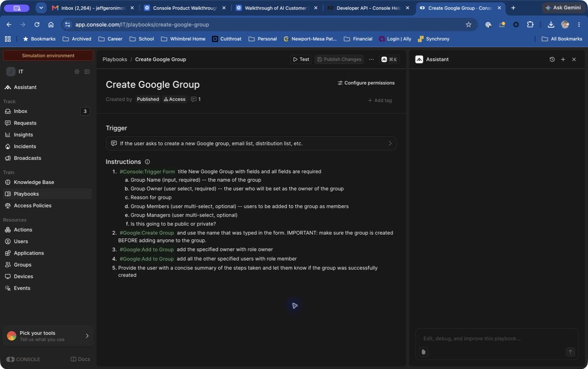The height and width of the screenshot is (369, 588).
Task: Open Broadcasts in the sidebar
Action: pos(27,158)
